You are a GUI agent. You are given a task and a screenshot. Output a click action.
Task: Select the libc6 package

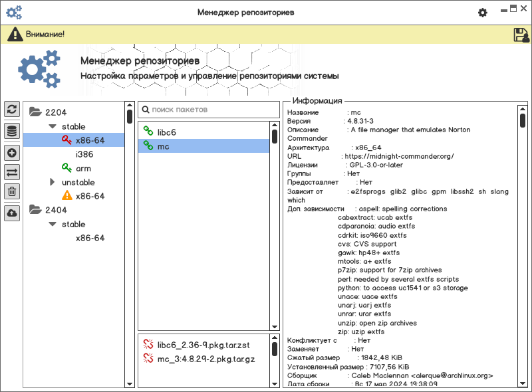tap(166, 133)
